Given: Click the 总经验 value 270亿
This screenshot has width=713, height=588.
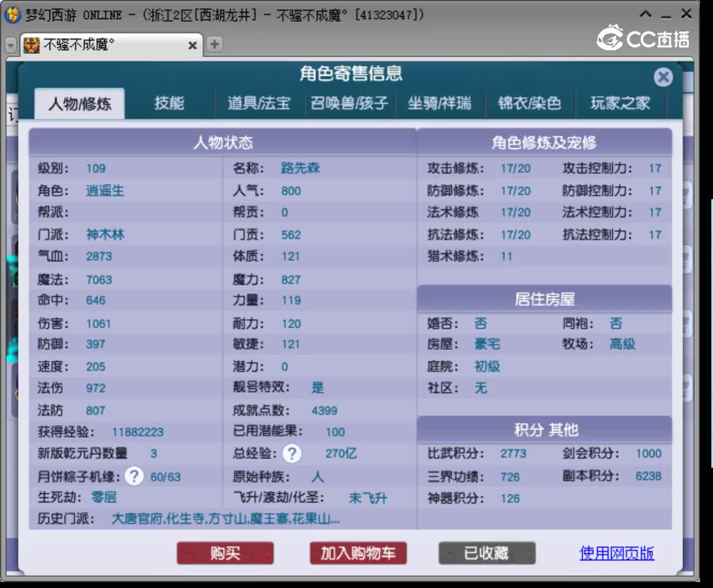Looking at the screenshot, I should (x=341, y=453).
